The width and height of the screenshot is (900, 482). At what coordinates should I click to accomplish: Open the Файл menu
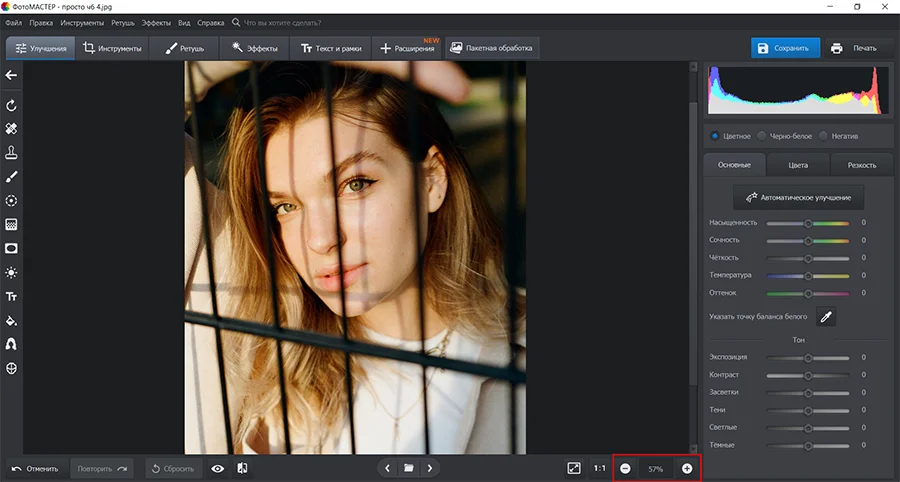13,22
